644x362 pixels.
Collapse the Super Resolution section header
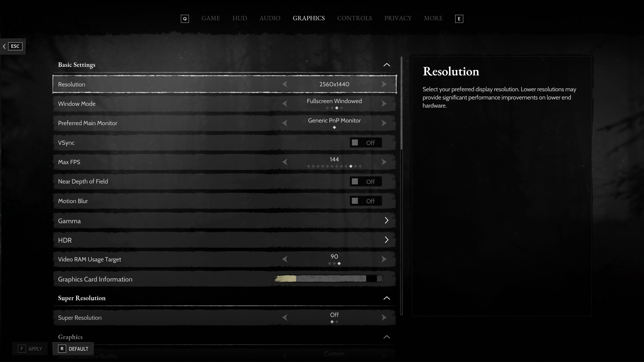(x=386, y=298)
